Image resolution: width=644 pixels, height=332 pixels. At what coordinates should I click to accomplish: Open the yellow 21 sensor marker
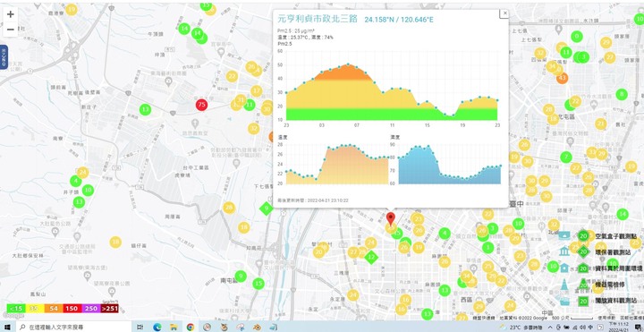[600, 123]
